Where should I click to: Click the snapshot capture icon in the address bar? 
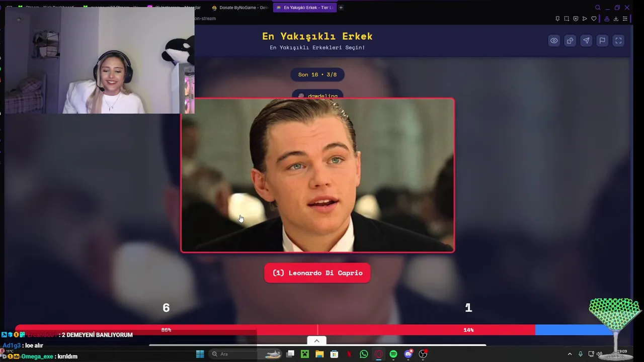click(567, 19)
